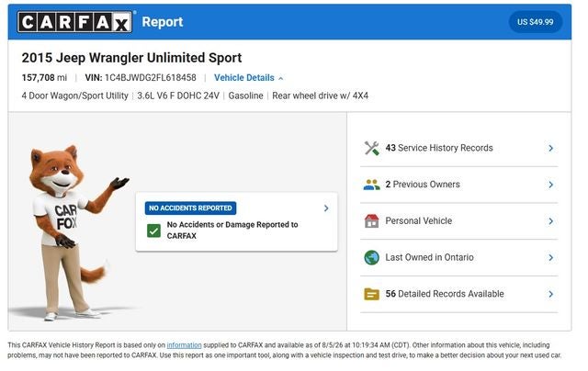Image resolution: width=588 pixels, height=371 pixels.
Task: Click the people icon for previous owners
Action: [x=371, y=185]
